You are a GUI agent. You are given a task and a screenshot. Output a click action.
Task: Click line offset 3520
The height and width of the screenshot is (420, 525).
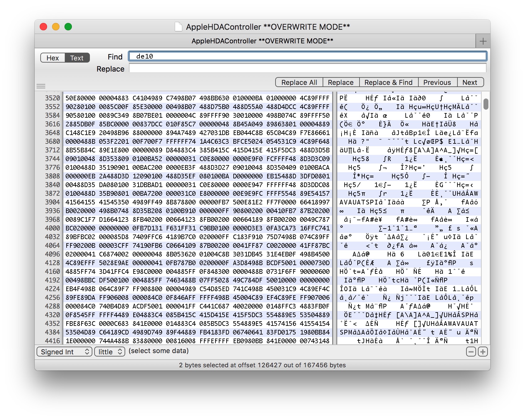pyautogui.click(x=52, y=98)
